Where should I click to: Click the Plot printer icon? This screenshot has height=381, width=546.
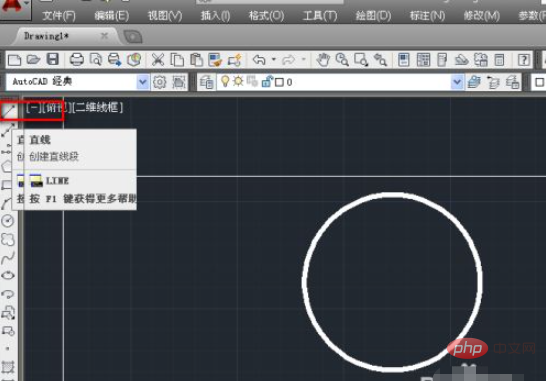click(x=77, y=60)
